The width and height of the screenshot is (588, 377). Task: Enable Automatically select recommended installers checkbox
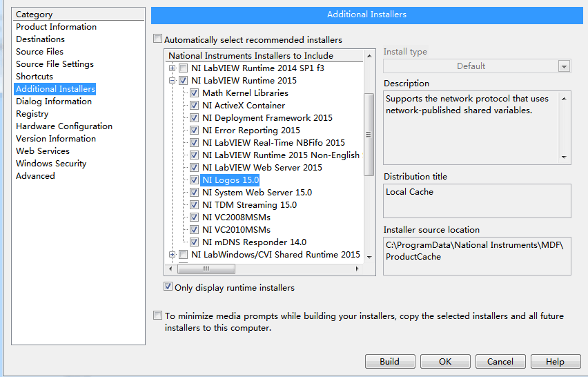pyautogui.click(x=157, y=39)
